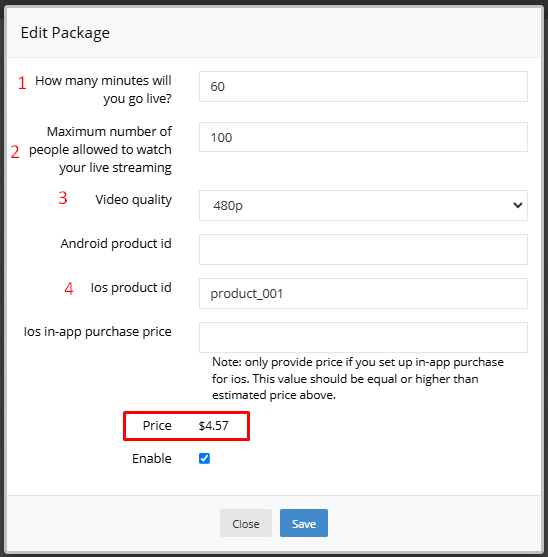
Task: Click the minutes field showing 60
Action: point(363,86)
